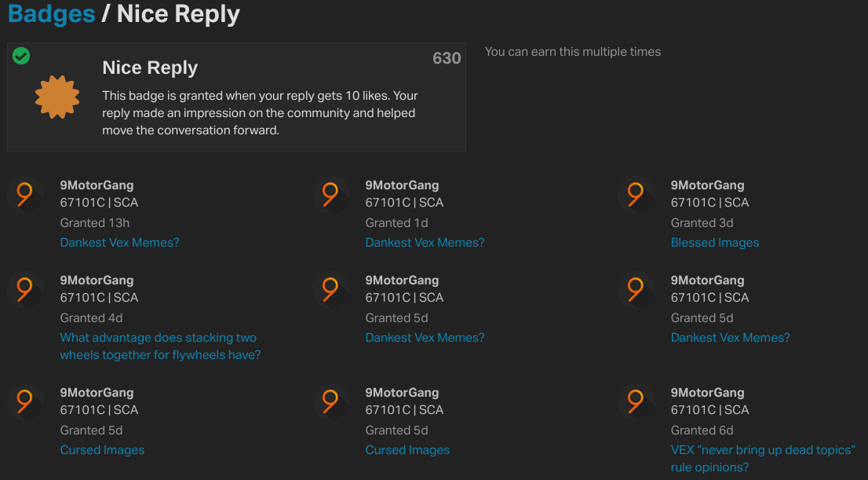Open the Dankest Vex Memes? link granted 1d
Image resolution: width=868 pixels, height=480 pixels.
(425, 243)
